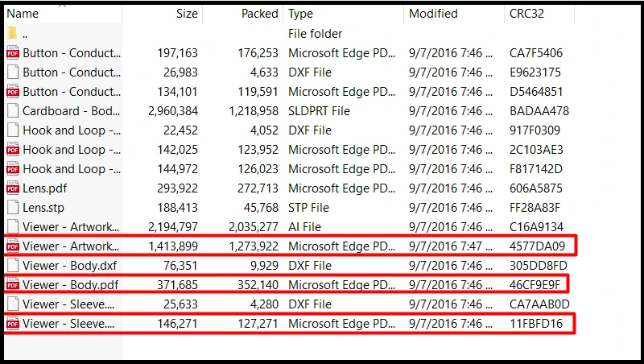Click the AI File Viewer Artwork icon

(13, 227)
